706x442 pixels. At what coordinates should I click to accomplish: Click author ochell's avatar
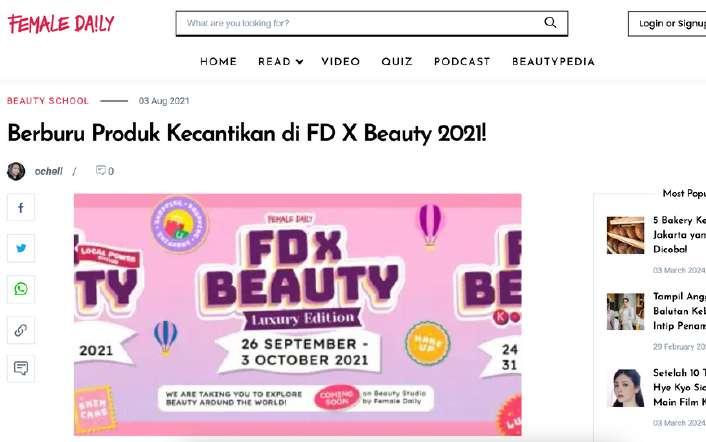tap(16, 171)
